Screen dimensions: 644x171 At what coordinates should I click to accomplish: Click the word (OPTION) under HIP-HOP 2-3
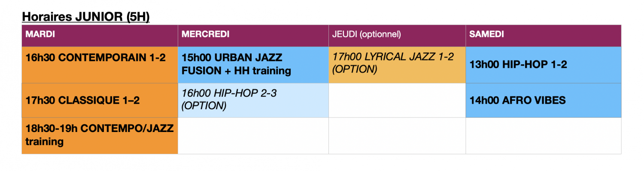(204, 105)
